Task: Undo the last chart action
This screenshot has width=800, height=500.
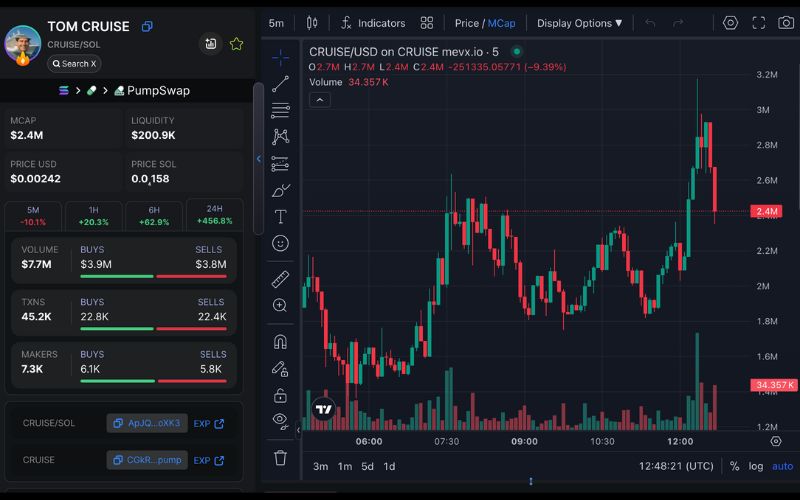Action: point(650,23)
